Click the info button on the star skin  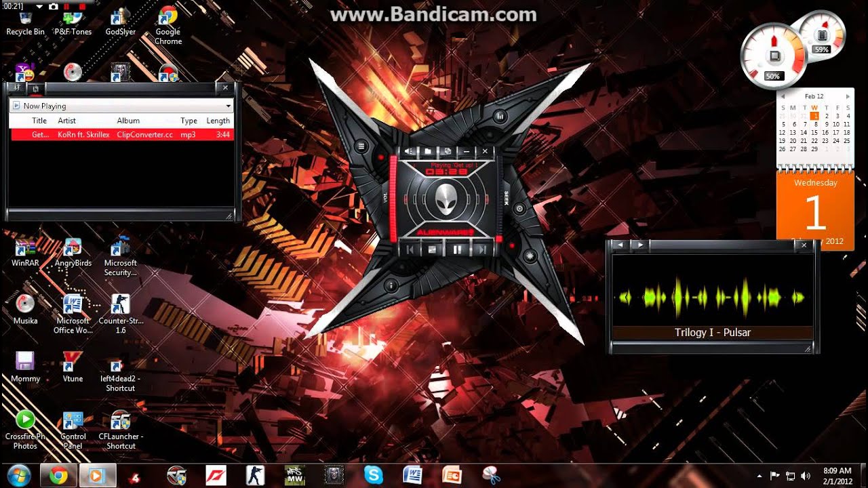coord(390,286)
